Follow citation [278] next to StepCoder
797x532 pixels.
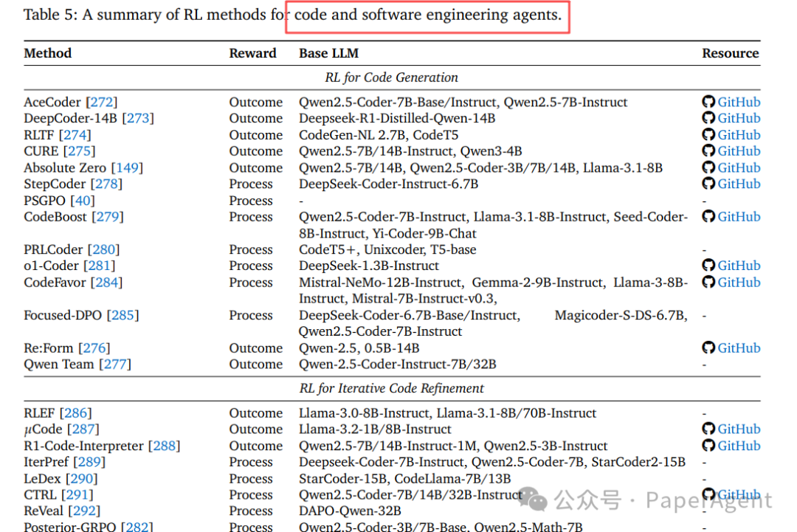106,184
